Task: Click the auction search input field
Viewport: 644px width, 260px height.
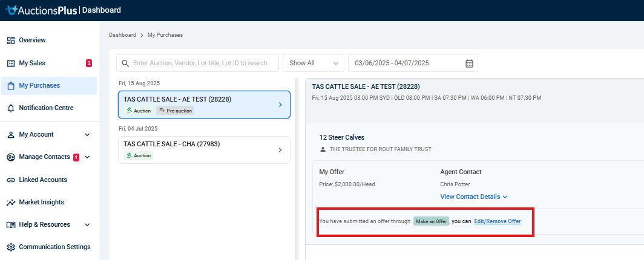Action: click(197, 63)
